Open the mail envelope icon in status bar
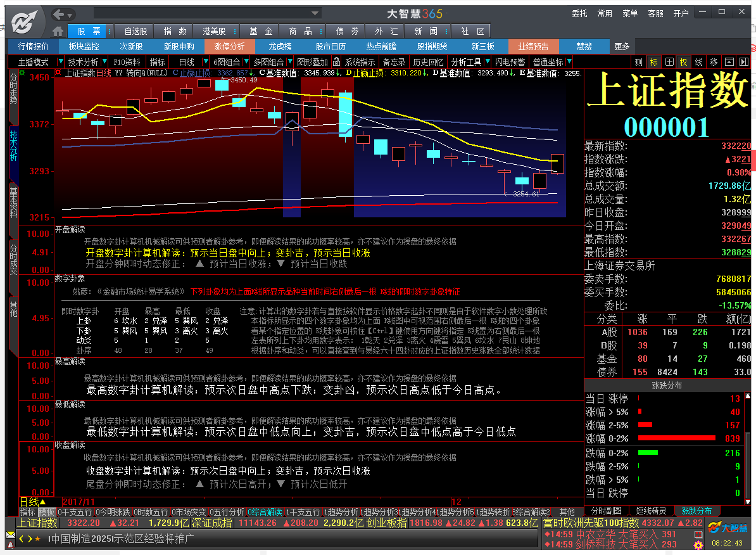756x555 pixels. pos(11,534)
